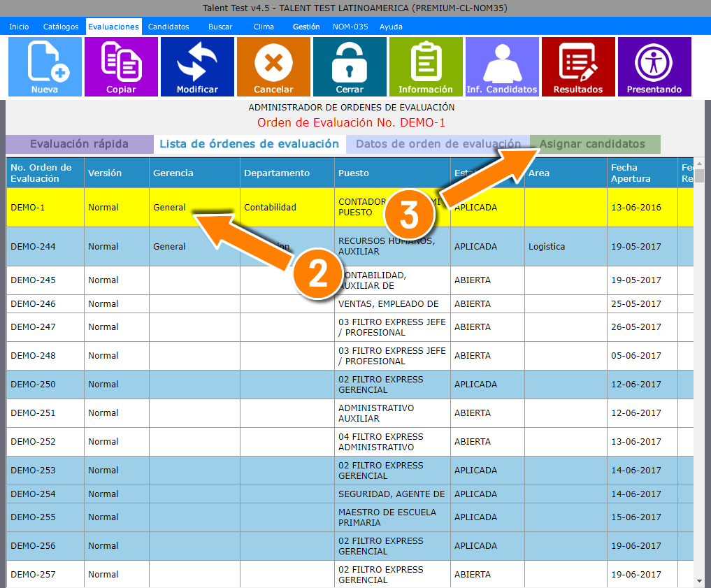711x588 pixels.
Task: Open the Información clipboard icon
Action: click(426, 66)
